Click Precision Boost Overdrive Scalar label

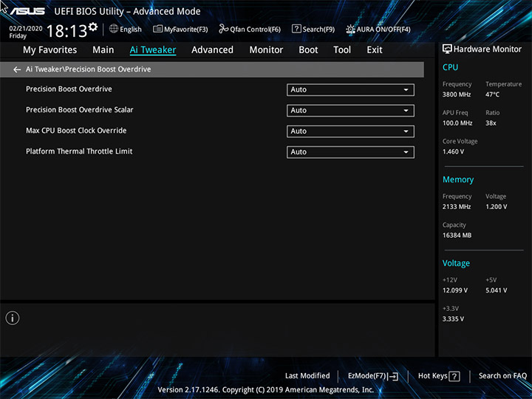79,109
